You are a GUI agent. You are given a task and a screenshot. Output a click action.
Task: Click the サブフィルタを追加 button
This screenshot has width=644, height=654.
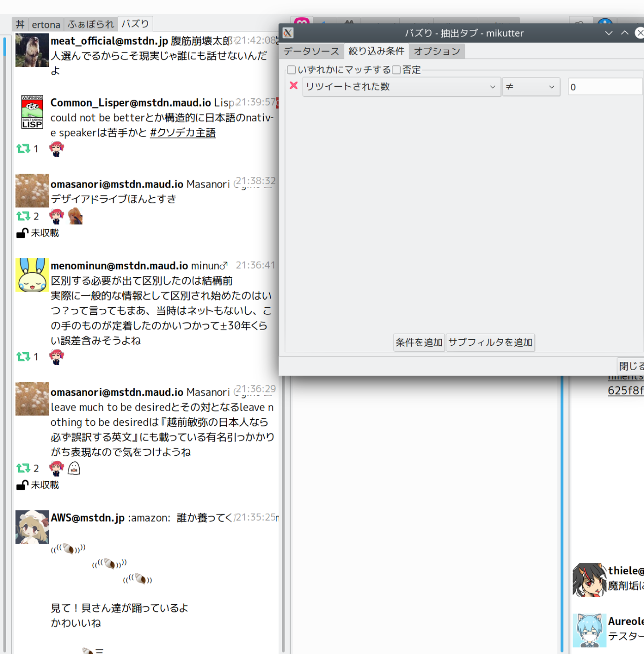coord(490,343)
